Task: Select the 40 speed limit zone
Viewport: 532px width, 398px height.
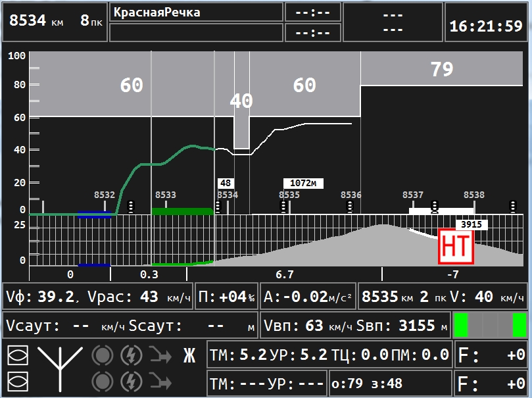Action: pos(241,101)
